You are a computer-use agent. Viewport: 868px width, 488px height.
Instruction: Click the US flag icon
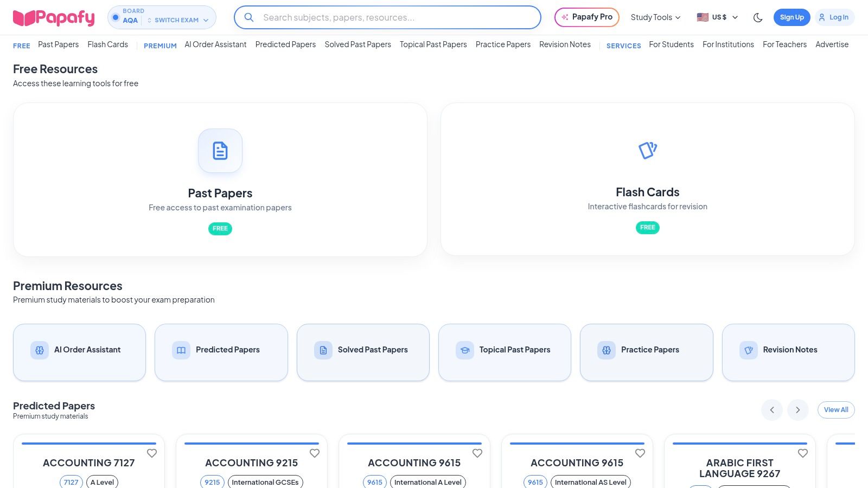703,17
